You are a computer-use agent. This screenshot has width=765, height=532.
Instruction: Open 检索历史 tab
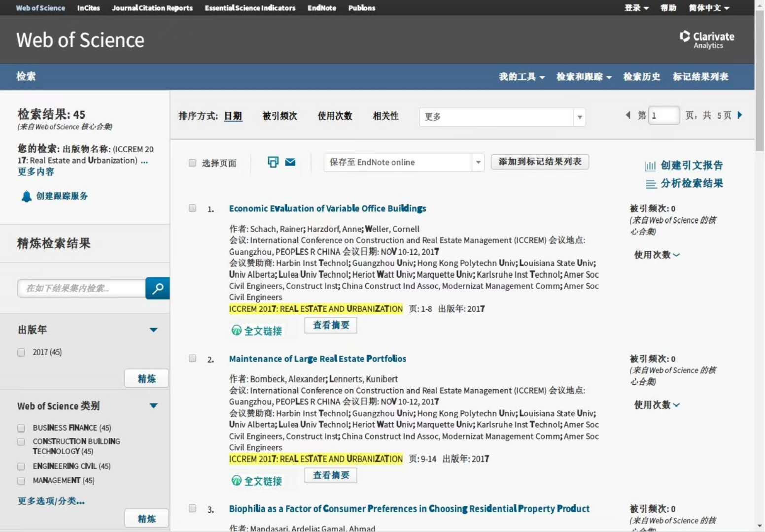coord(642,77)
